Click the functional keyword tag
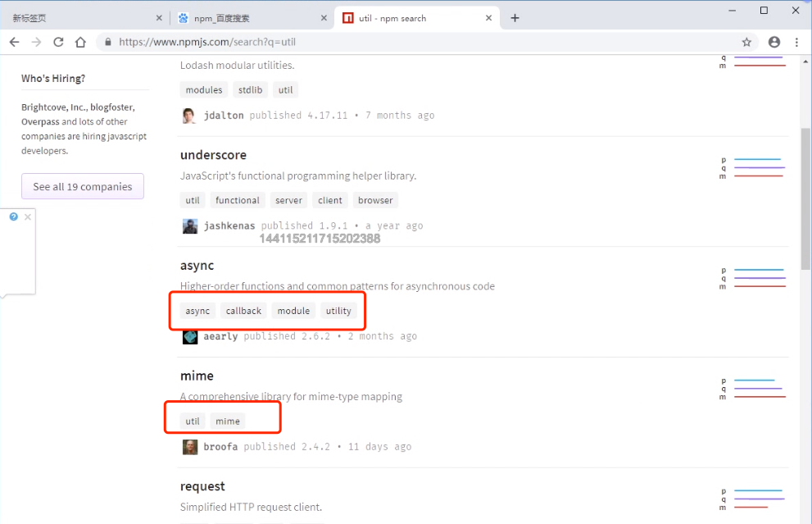This screenshot has height=524, width=812. 237,200
